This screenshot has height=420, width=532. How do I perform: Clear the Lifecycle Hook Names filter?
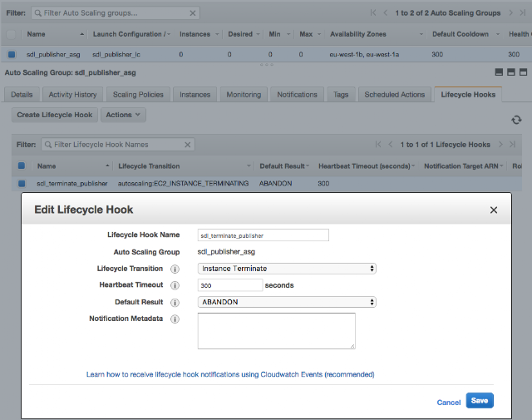[x=187, y=145]
